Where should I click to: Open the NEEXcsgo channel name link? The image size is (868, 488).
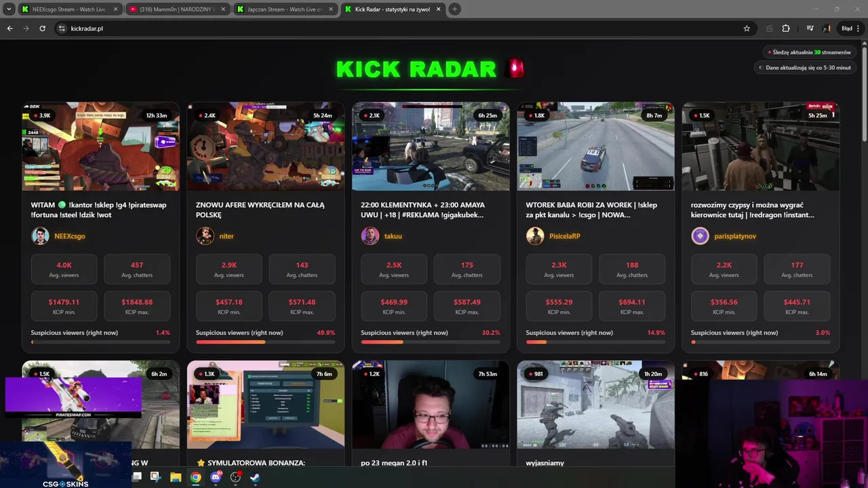click(x=69, y=236)
